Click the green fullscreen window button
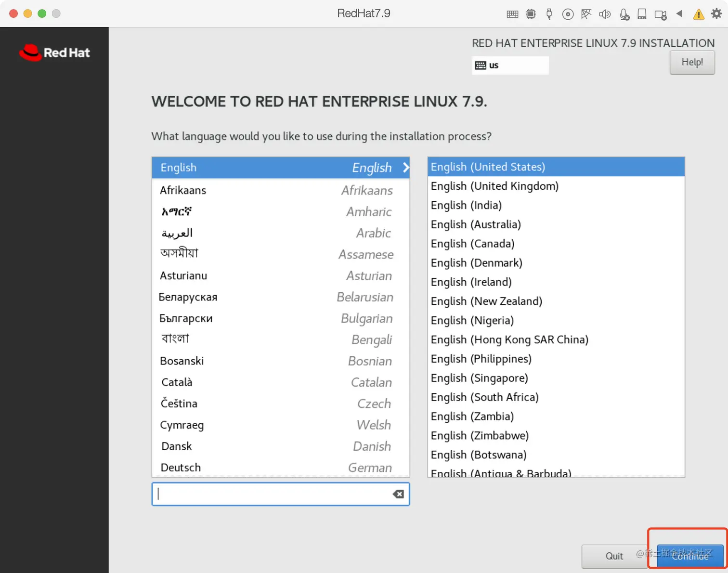Screen dimensions: 728x573 [42, 13]
